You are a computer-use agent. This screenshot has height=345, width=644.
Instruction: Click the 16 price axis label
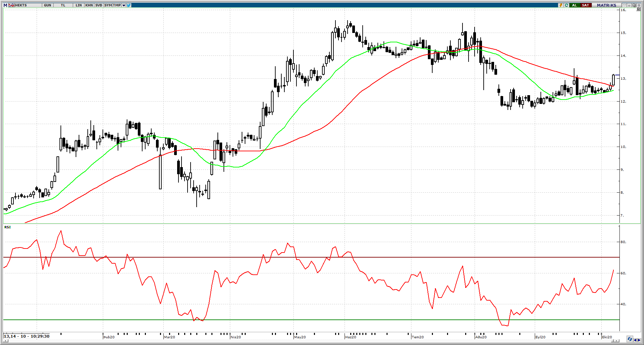click(623, 10)
